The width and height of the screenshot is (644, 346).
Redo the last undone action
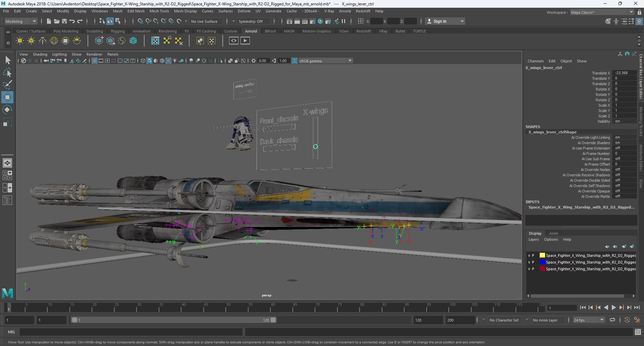[x=80, y=21]
